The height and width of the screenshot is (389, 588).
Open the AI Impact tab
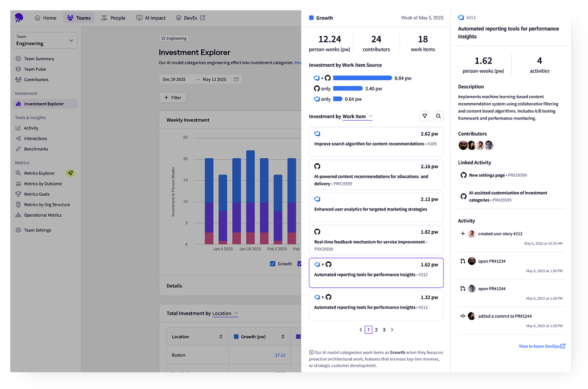(151, 18)
